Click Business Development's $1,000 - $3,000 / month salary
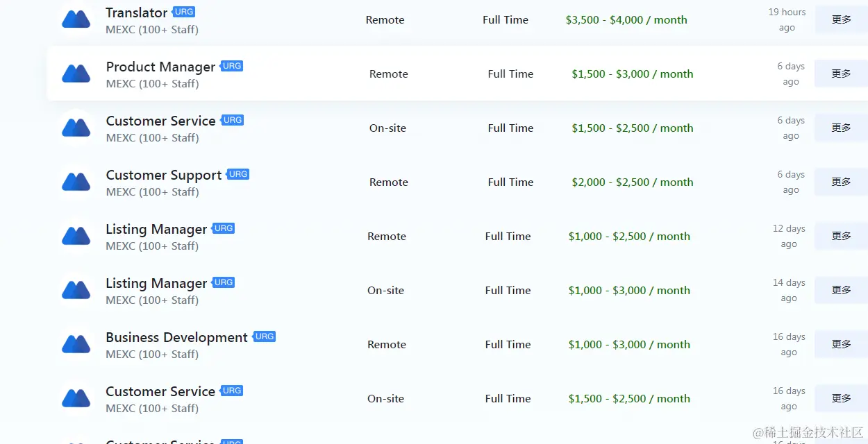The height and width of the screenshot is (444, 868). (629, 345)
